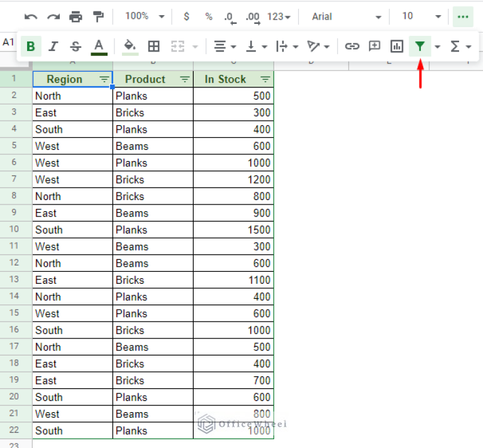Toggle Strikethrough formatting
Image resolution: width=483 pixels, height=448 pixels.
[75, 47]
